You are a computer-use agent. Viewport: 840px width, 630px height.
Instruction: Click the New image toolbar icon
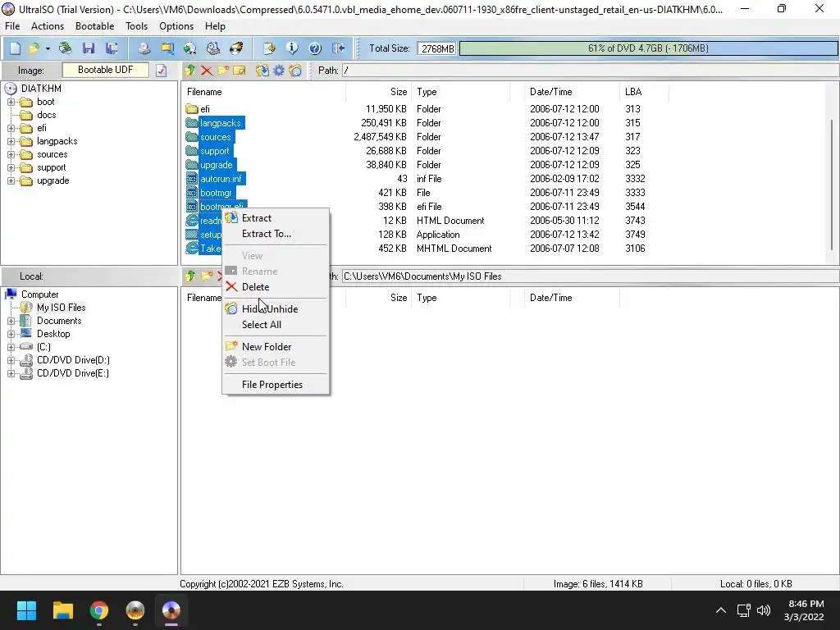coord(15,48)
